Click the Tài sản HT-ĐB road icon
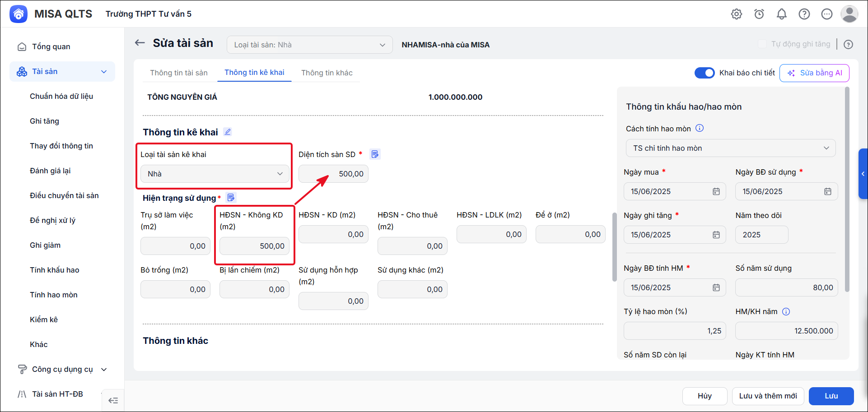This screenshot has height=412, width=868. (x=22, y=394)
